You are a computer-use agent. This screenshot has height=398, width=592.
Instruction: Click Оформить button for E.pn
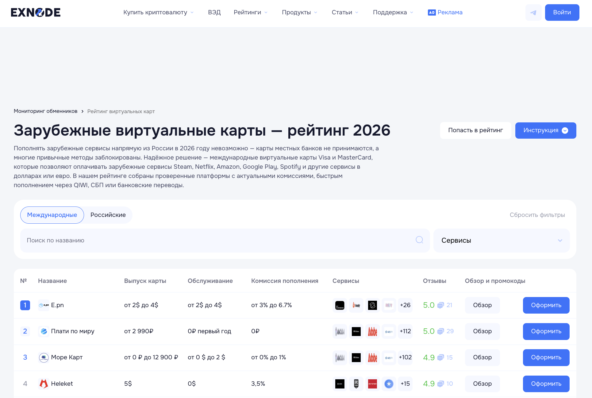click(546, 305)
